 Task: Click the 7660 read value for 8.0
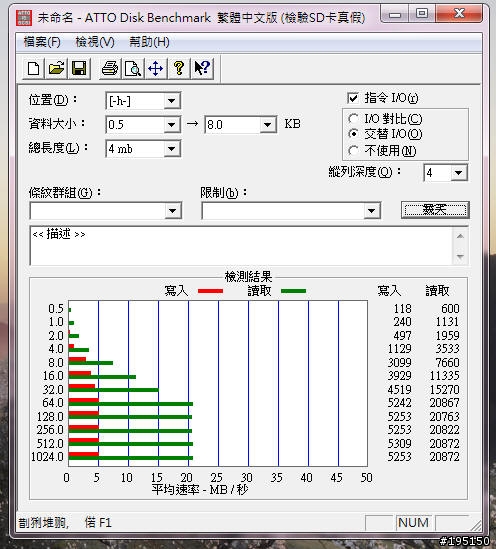click(447, 363)
